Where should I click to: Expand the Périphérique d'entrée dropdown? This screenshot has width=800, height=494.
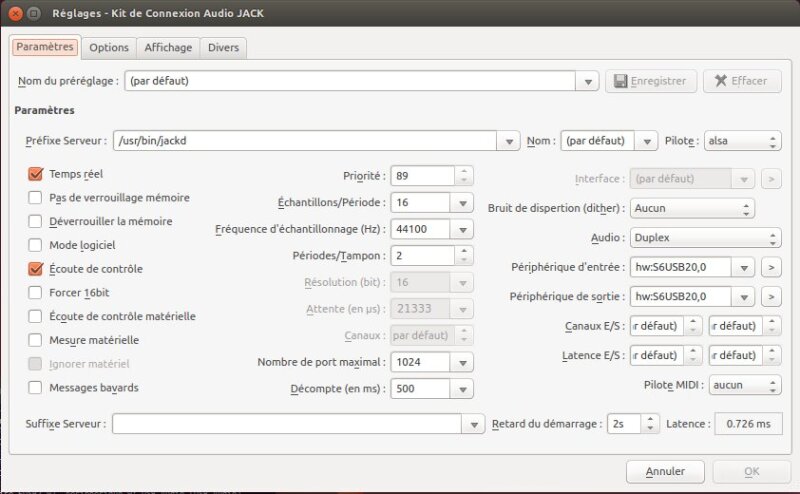pyautogui.click(x=744, y=267)
